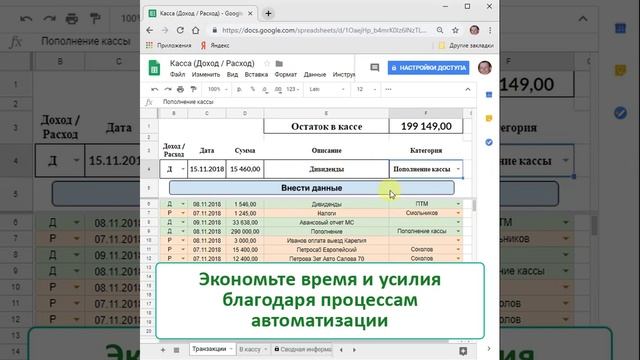Screen dimensions: 640x360
Task: Expand the Д income/expense dropdown in row 4
Action: 182,169
